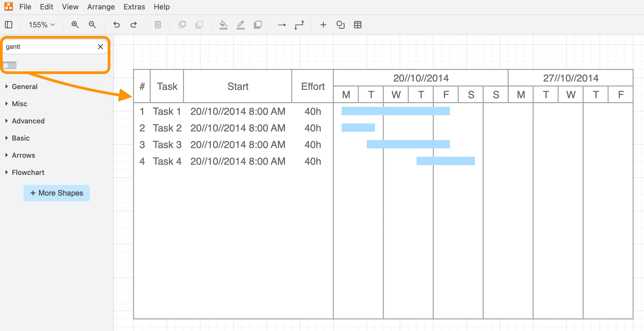This screenshot has height=331, width=644.
Task: Toggle the Format Panel visibility icon
Action: [x=9, y=25]
